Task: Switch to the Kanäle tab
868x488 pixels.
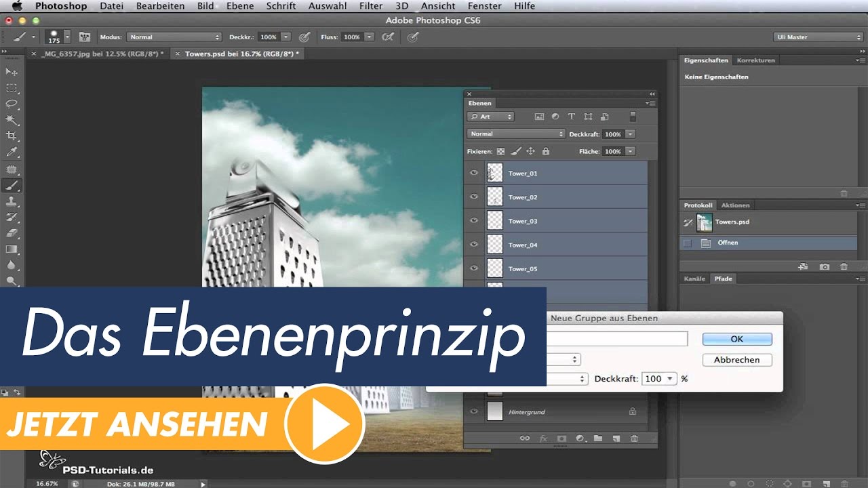Action: click(694, 279)
